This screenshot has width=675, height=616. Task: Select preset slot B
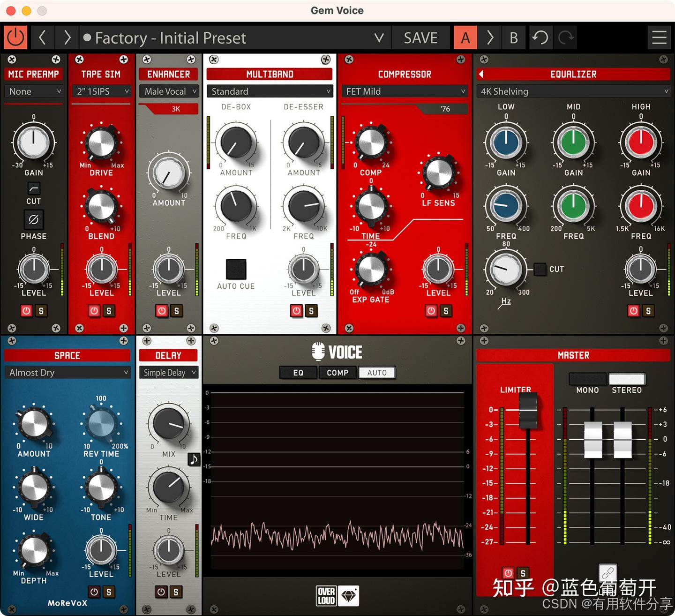tap(514, 38)
